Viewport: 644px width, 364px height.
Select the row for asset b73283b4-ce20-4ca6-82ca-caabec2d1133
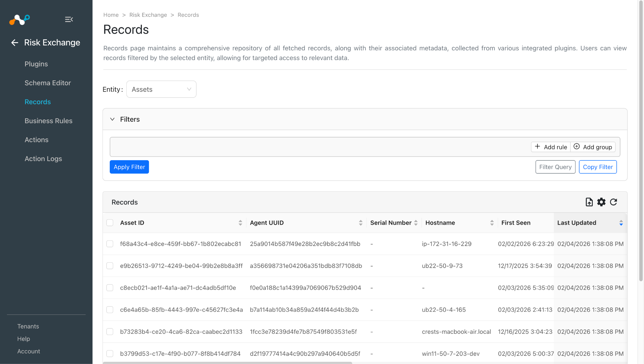tap(110, 332)
